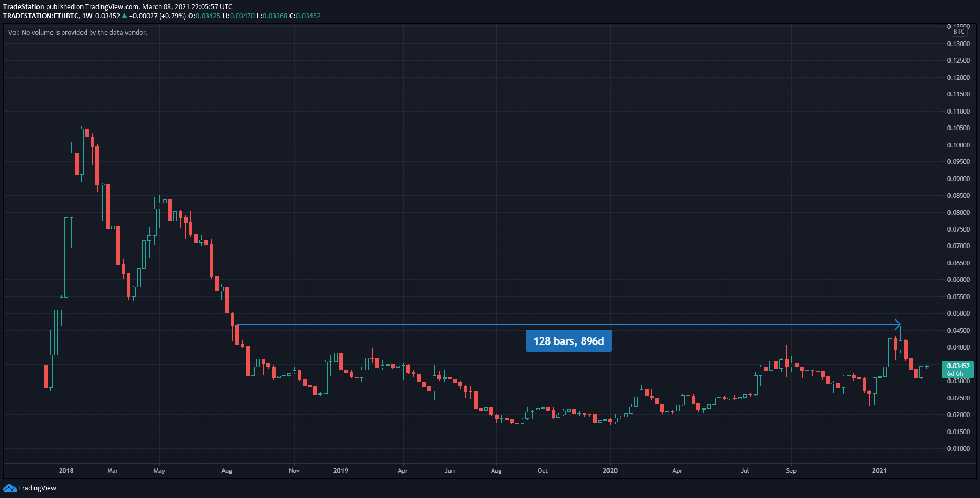980x498 pixels.
Task: Click the 2021 label on time axis
Action: (879, 471)
